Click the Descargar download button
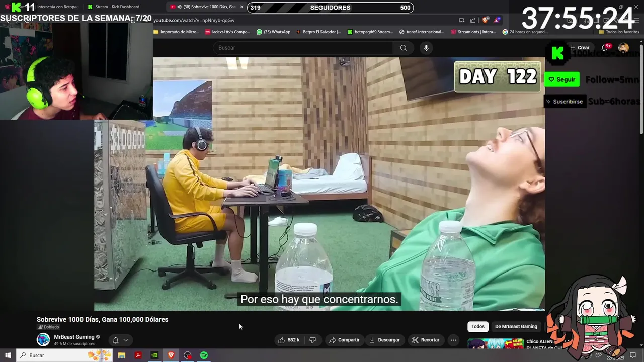The height and width of the screenshot is (362, 644). [x=384, y=340]
